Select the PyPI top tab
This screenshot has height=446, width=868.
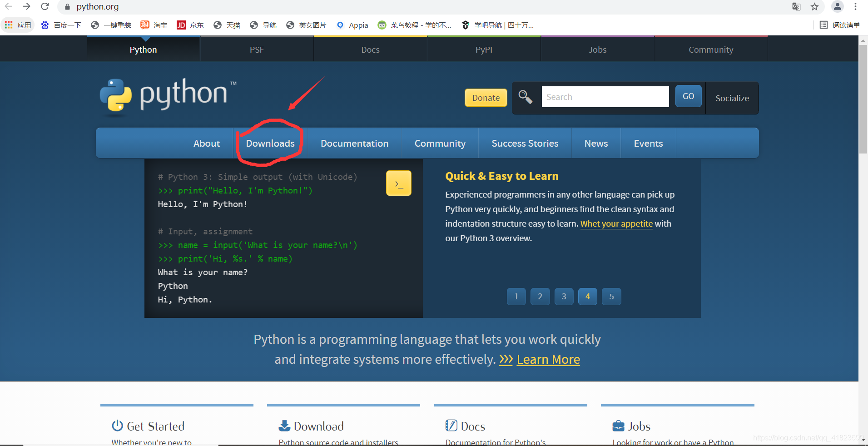pos(484,50)
